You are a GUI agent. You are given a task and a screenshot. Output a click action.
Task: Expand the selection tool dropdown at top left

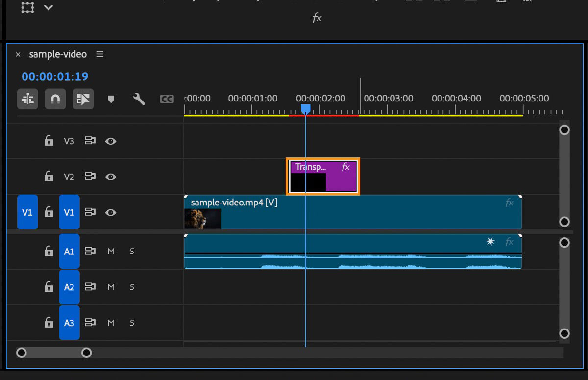[x=47, y=8]
